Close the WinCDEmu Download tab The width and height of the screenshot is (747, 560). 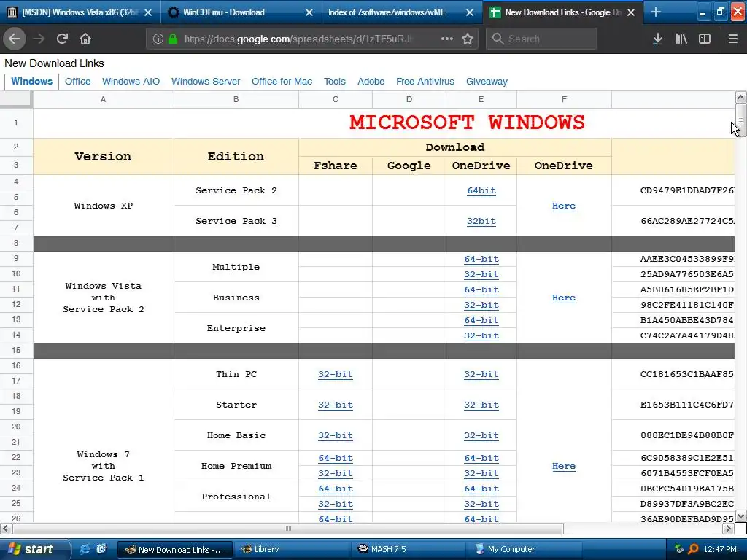click(x=309, y=12)
